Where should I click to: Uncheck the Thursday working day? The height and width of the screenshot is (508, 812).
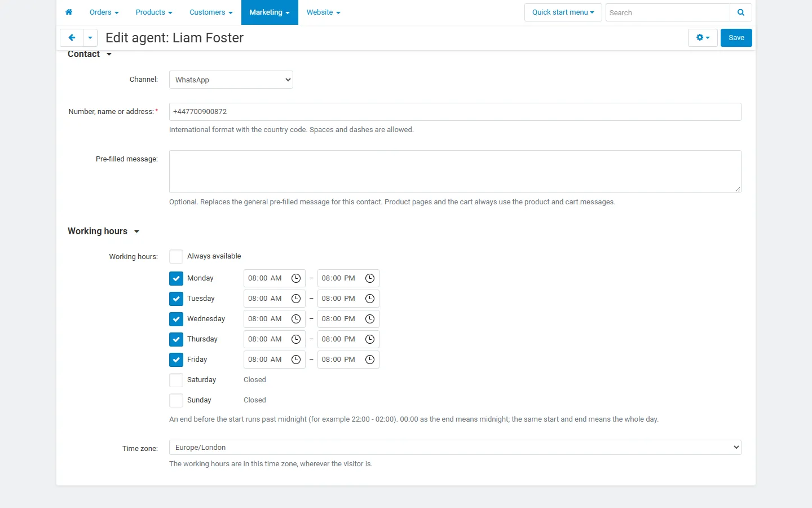176,339
